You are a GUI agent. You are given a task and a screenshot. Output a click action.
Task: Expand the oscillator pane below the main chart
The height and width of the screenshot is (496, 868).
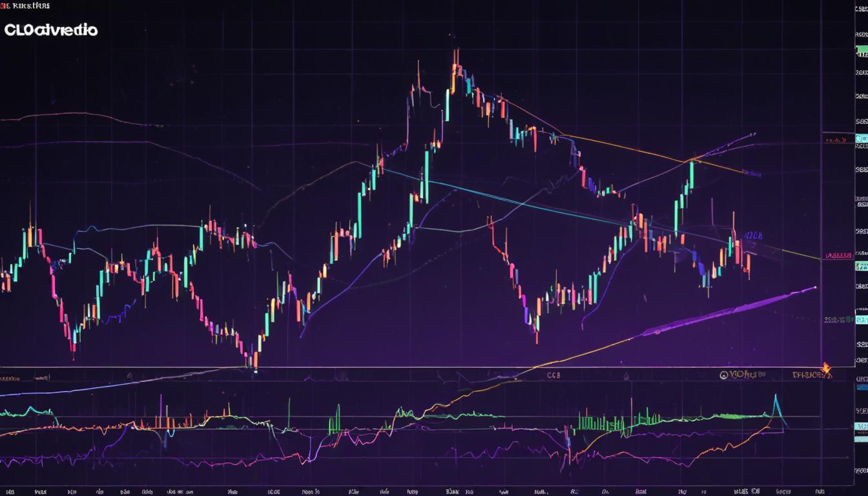click(x=434, y=426)
